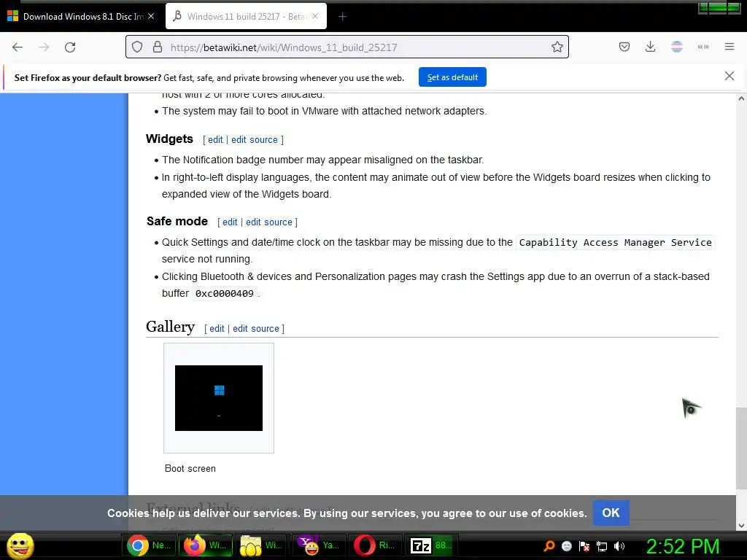This screenshot has width=747, height=560.
Task: Open the flag with red X tray icon
Action: [584, 546]
